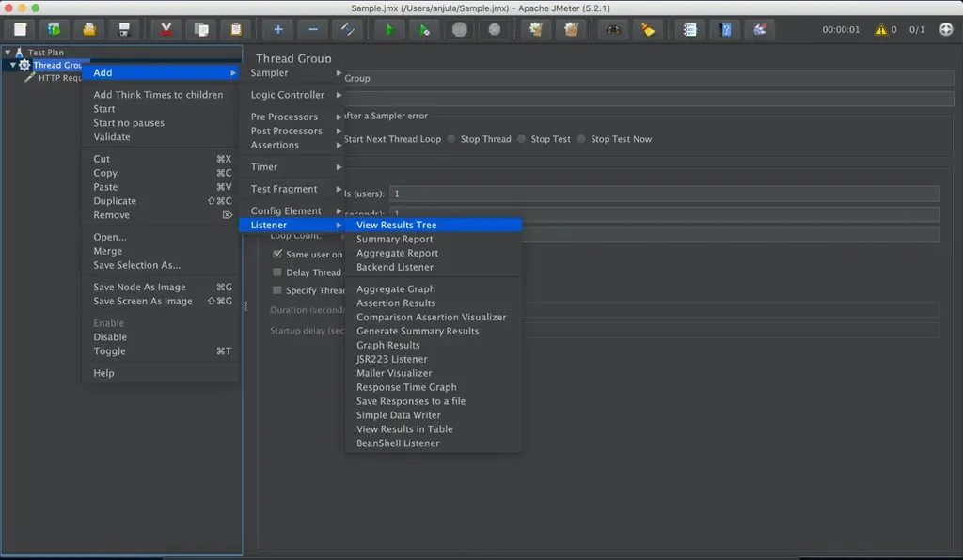
Task: Choose View Results in Table
Action: click(434, 429)
